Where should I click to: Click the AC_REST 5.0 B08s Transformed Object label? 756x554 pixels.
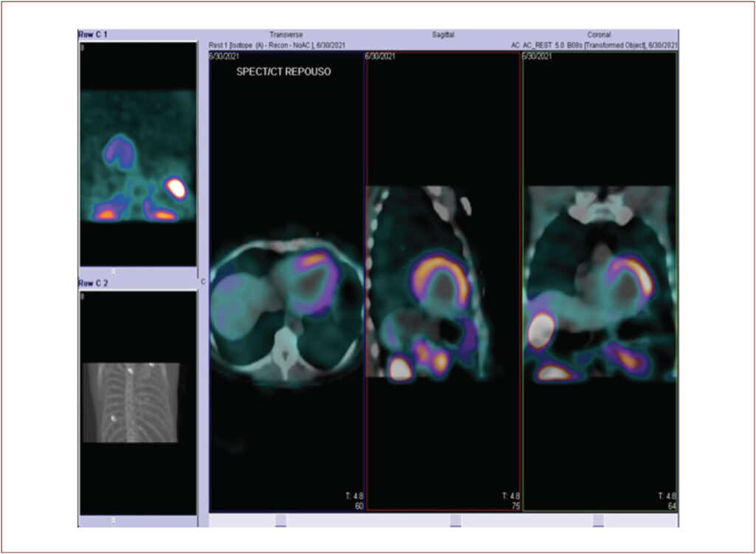(x=594, y=45)
